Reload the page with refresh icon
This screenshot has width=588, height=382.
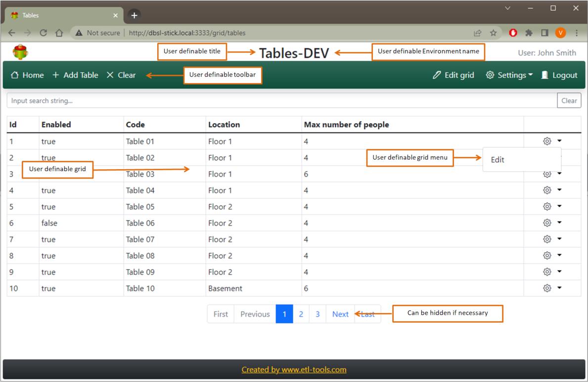pyautogui.click(x=43, y=33)
